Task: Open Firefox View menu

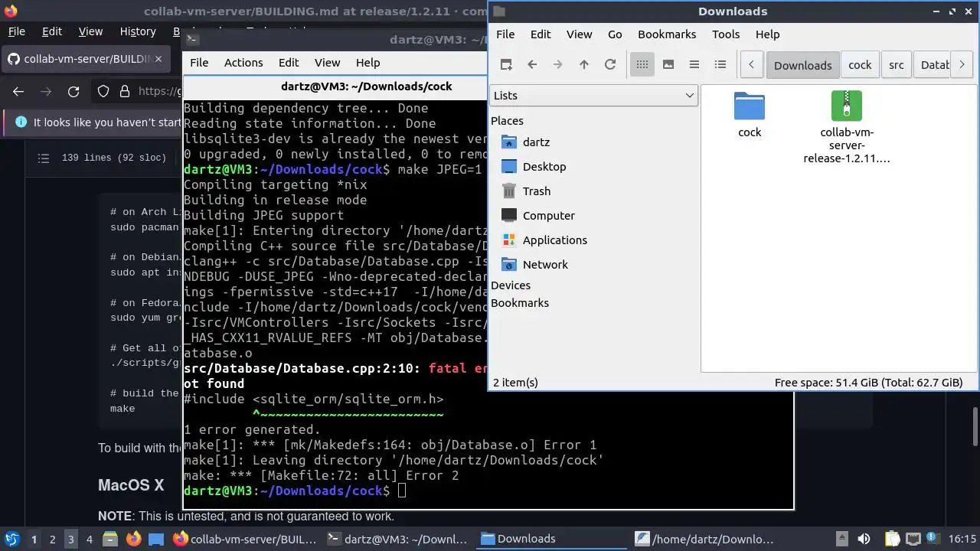Action: (x=90, y=31)
